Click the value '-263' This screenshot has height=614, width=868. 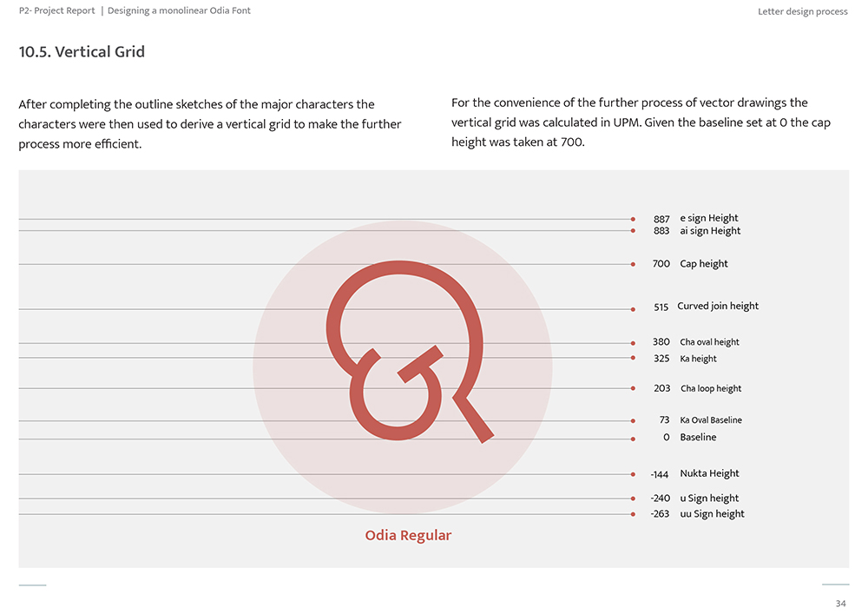coord(660,514)
